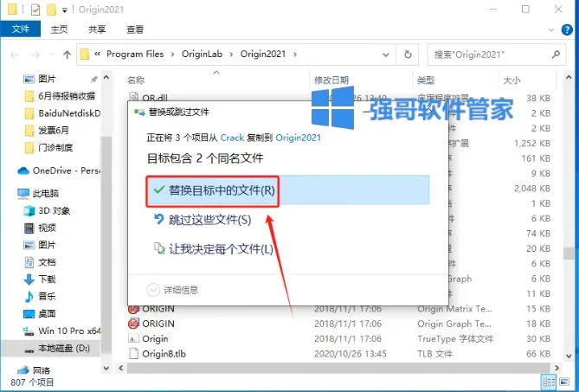579x392 pixels.
Task: Open 视频 in navigation pane
Action: click(41, 228)
